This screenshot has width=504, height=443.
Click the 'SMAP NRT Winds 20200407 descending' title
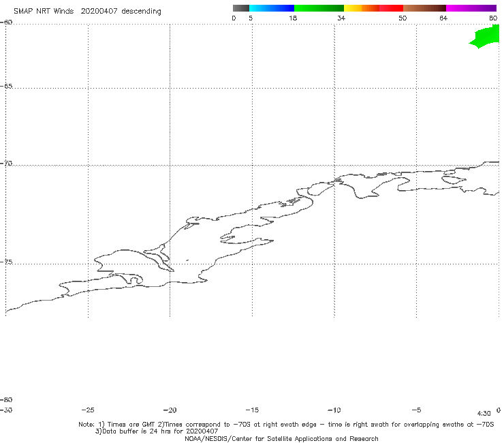coord(87,11)
